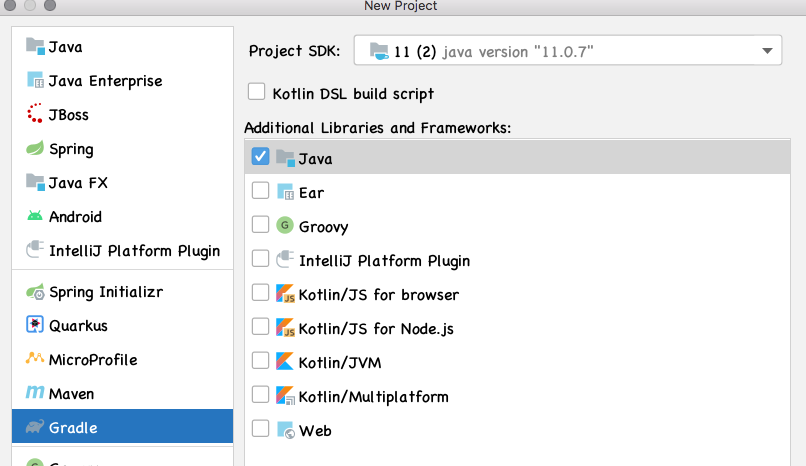806x466 pixels.
Task: Check Kotlin/JS for Node.js checkbox
Action: point(260,326)
